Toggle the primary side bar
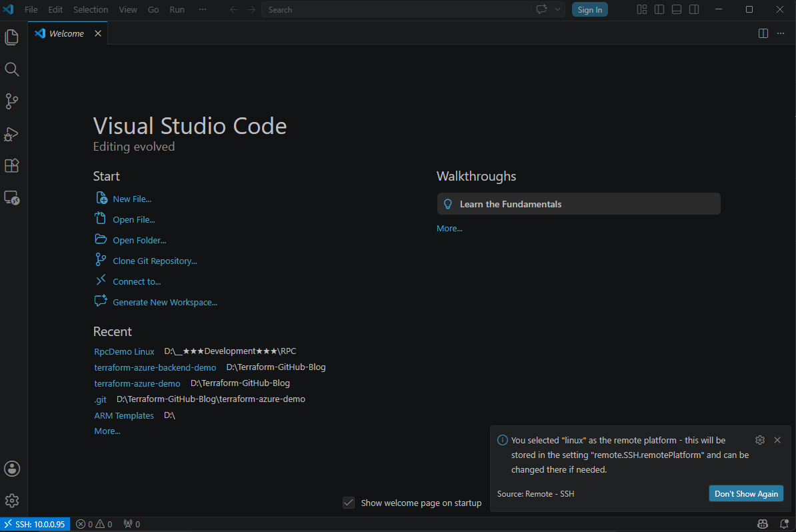 coord(659,9)
